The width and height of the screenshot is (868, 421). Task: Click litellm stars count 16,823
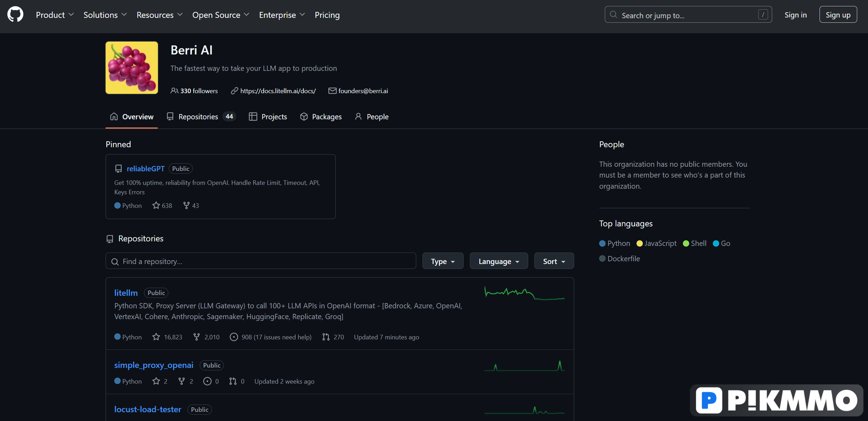(x=167, y=337)
